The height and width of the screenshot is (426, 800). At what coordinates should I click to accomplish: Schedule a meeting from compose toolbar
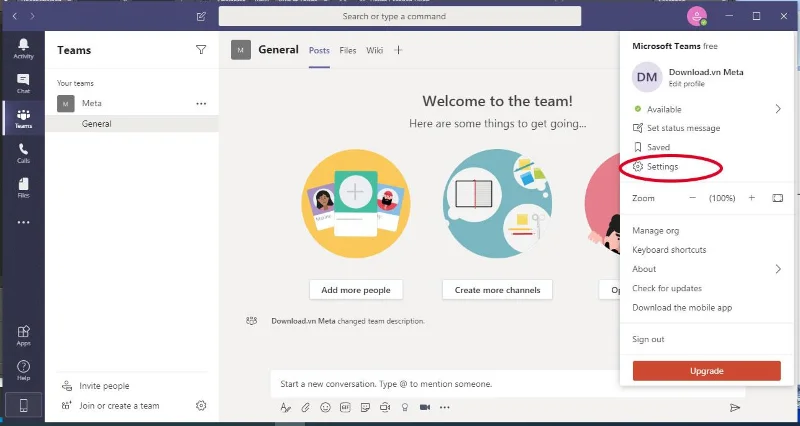coord(385,407)
